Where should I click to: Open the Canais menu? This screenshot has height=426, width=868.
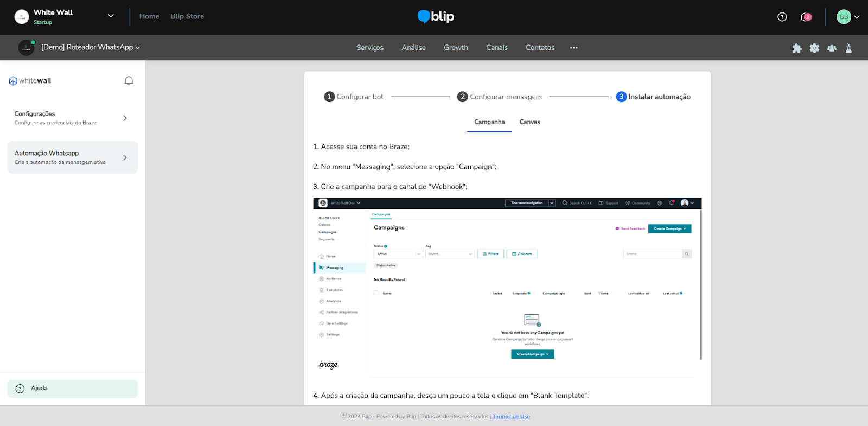point(497,48)
